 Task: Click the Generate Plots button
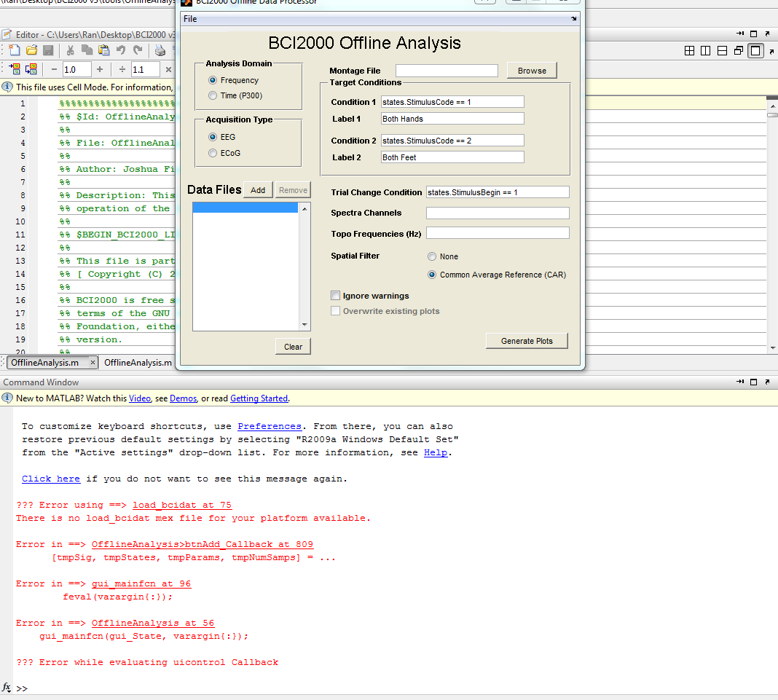[527, 341]
